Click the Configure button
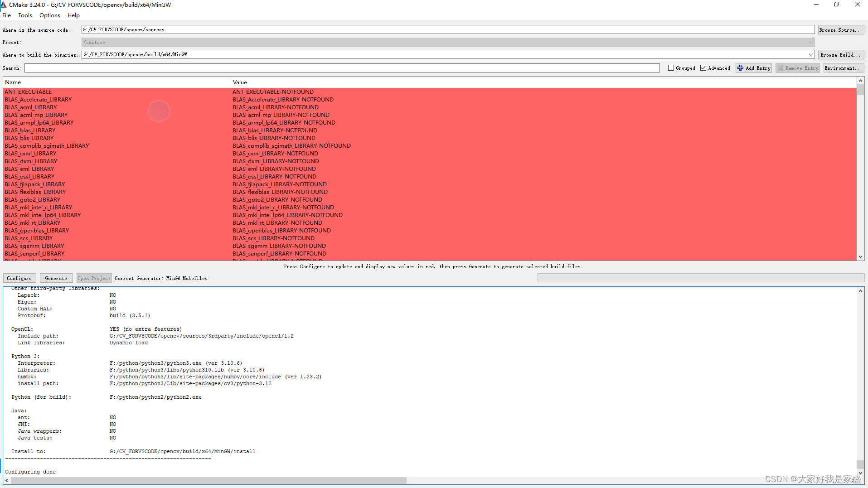868x488 pixels. [19, 278]
